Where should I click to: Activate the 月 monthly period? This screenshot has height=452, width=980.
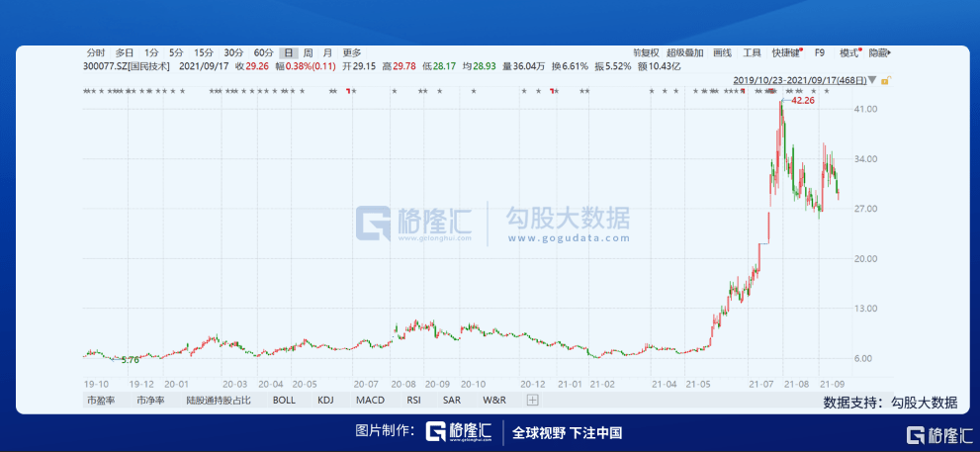coord(327,53)
